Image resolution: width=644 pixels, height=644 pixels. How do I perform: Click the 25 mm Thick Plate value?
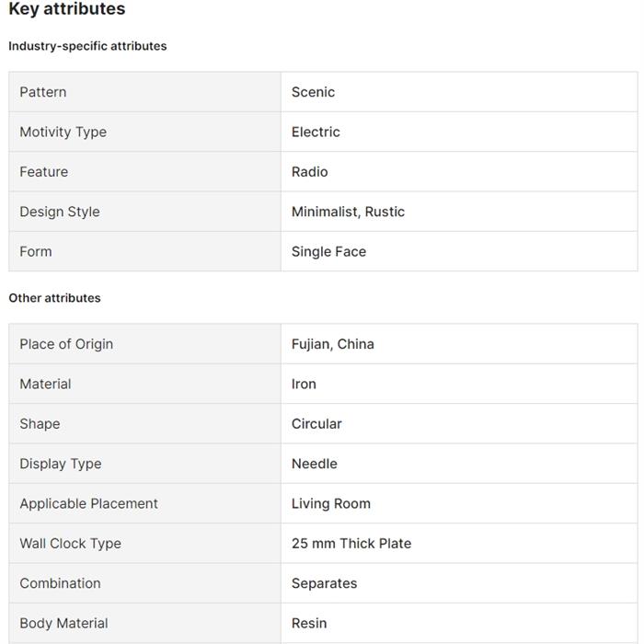click(x=351, y=544)
